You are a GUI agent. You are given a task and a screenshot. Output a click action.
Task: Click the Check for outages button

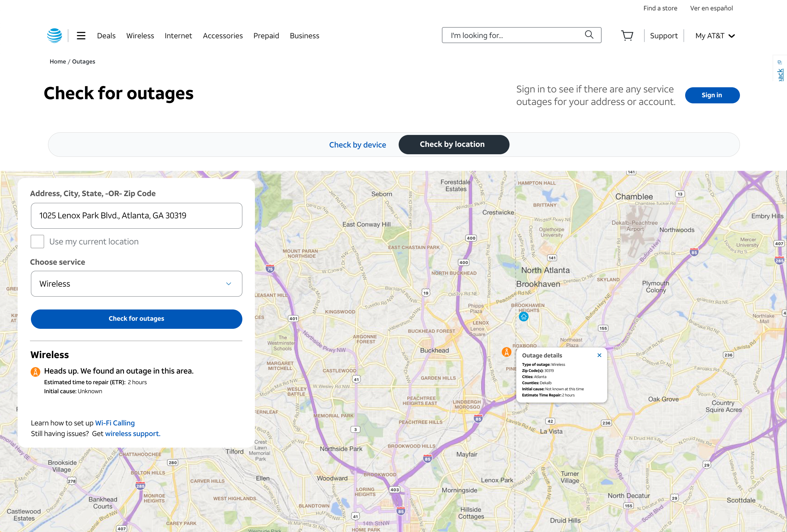click(136, 319)
